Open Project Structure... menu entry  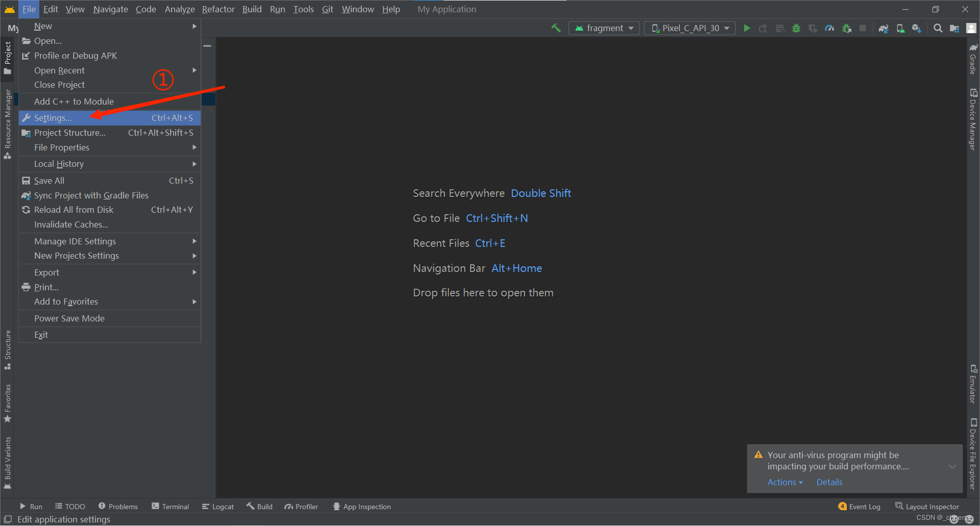110,133
